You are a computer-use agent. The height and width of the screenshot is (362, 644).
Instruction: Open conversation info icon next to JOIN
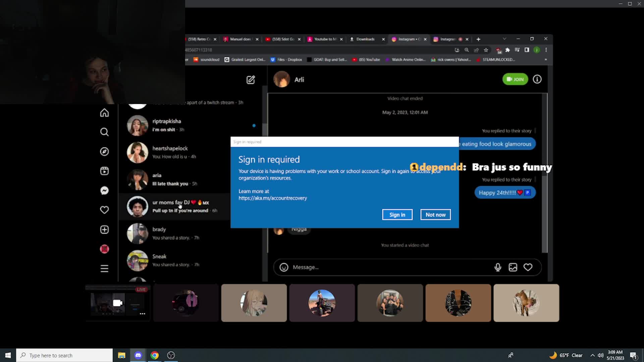tap(537, 79)
